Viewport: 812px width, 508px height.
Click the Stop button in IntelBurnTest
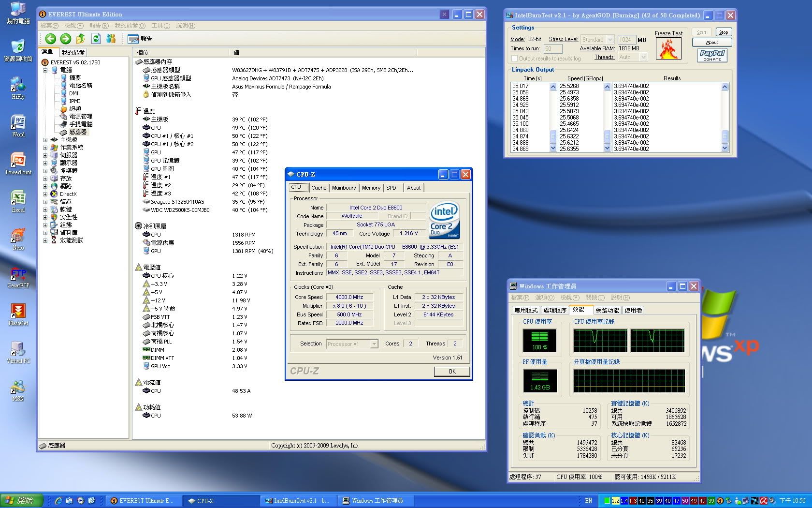pyautogui.click(x=723, y=32)
